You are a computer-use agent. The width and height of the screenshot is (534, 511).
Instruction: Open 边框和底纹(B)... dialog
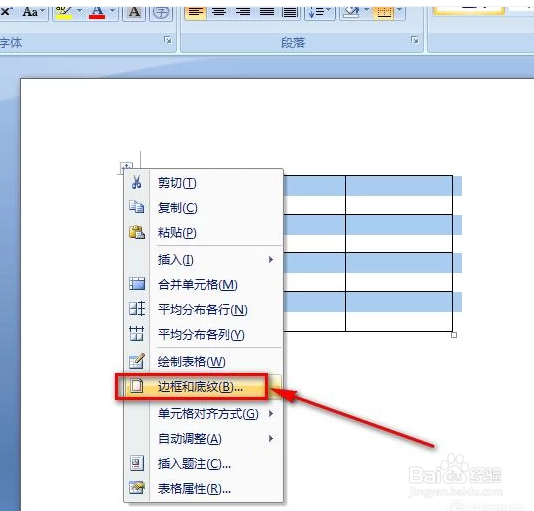click(x=203, y=387)
